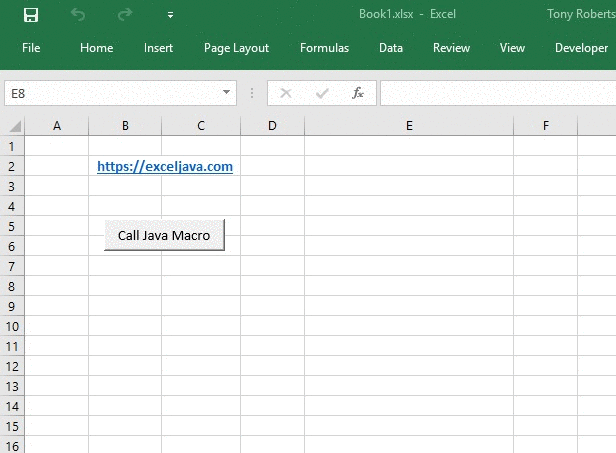616x453 pixels.
Task: Select row 5 header
Action: [x=12, y=226]
